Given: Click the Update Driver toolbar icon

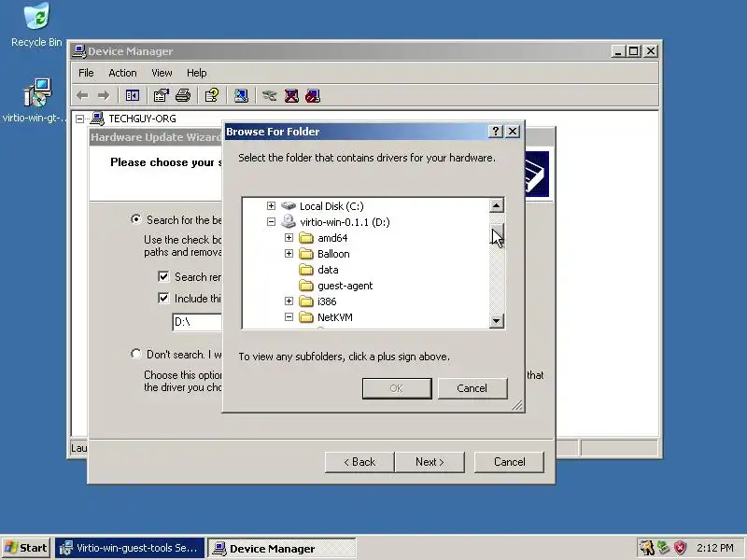Looking at the screenshot, I should tap(269, 96).
